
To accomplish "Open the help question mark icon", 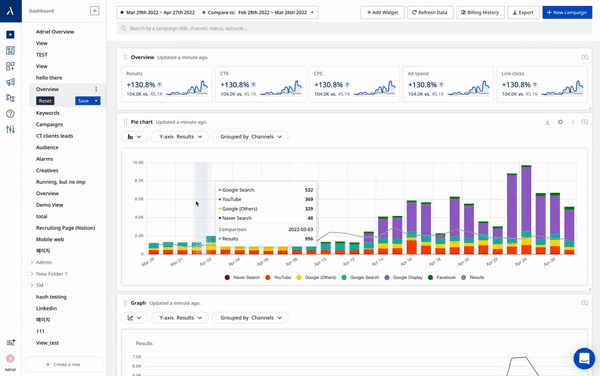I will 10,114.
